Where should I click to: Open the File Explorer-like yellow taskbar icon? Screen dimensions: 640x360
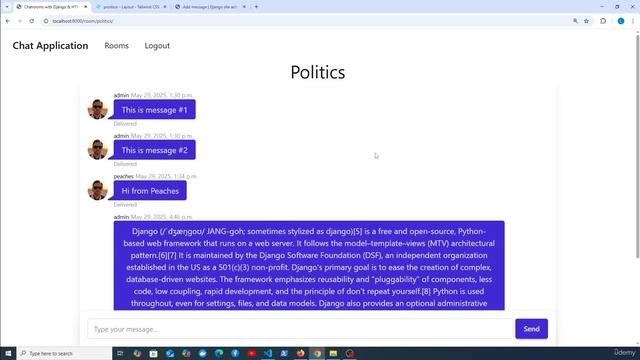pyautogui.click(x=333, y=353)
